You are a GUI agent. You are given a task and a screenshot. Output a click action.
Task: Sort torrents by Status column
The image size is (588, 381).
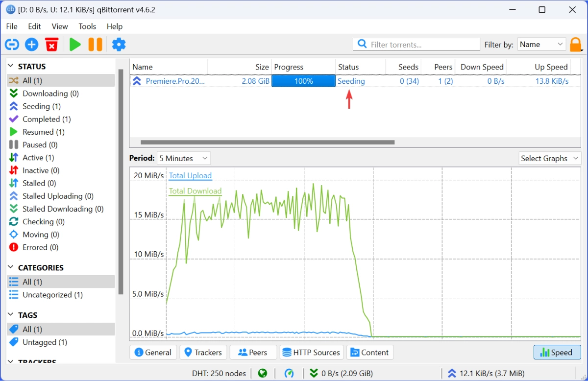click(x=361, y=67)
